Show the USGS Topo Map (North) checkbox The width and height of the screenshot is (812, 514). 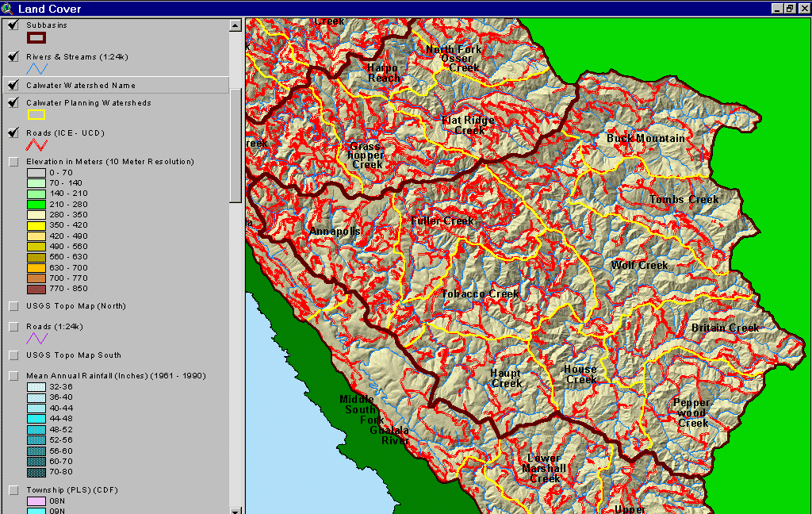pos(14,306)
